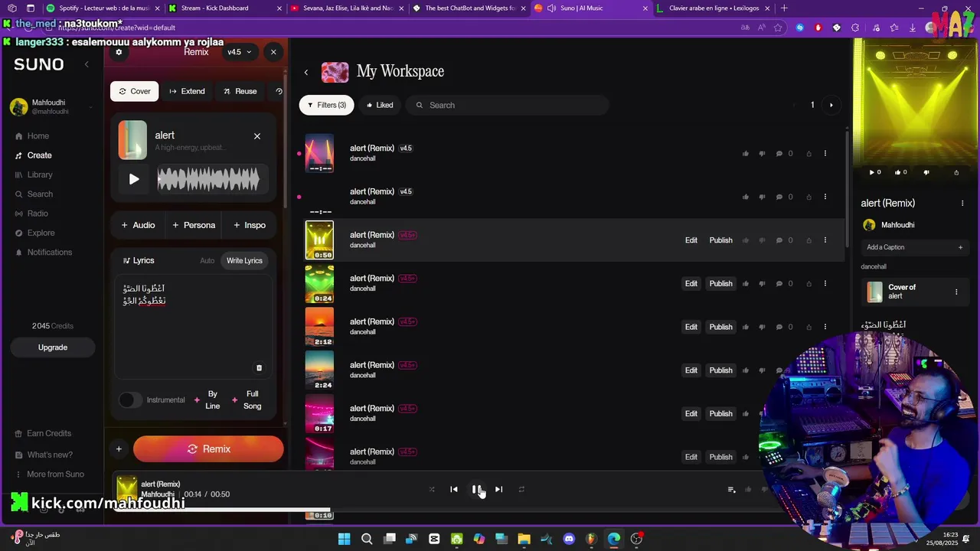The image size is (980, 551).
Task: Add a Persona to the remix
Action: (194, 225)
